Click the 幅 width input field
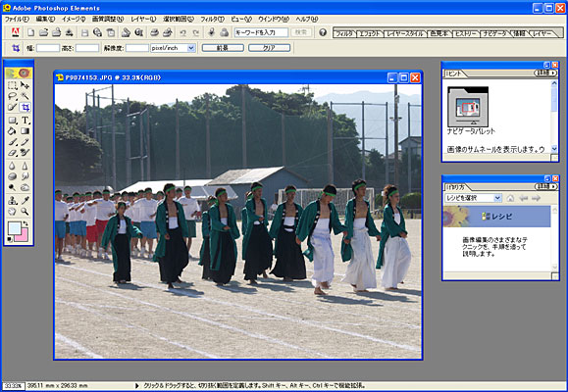Image resolution: width=568 pixels, height=392 pixels. coord(48,48)
